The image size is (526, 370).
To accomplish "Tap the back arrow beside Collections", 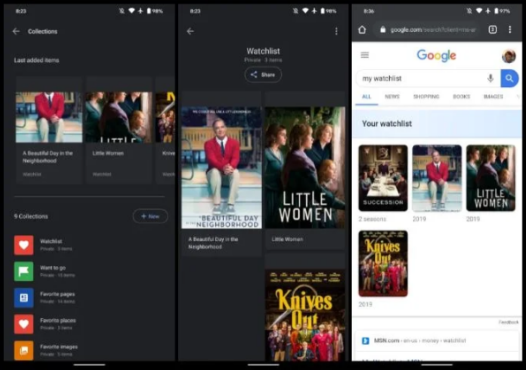I will click(16, 31).
